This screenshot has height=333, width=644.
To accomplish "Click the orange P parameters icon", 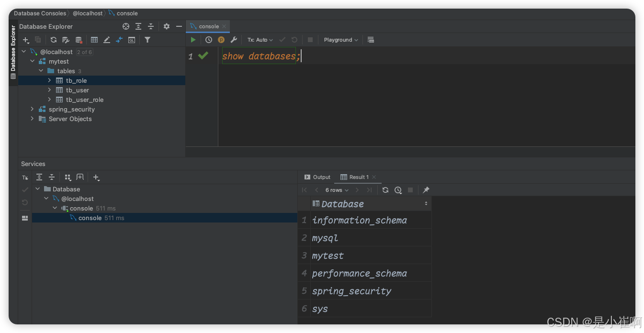I will coord(221,40).
